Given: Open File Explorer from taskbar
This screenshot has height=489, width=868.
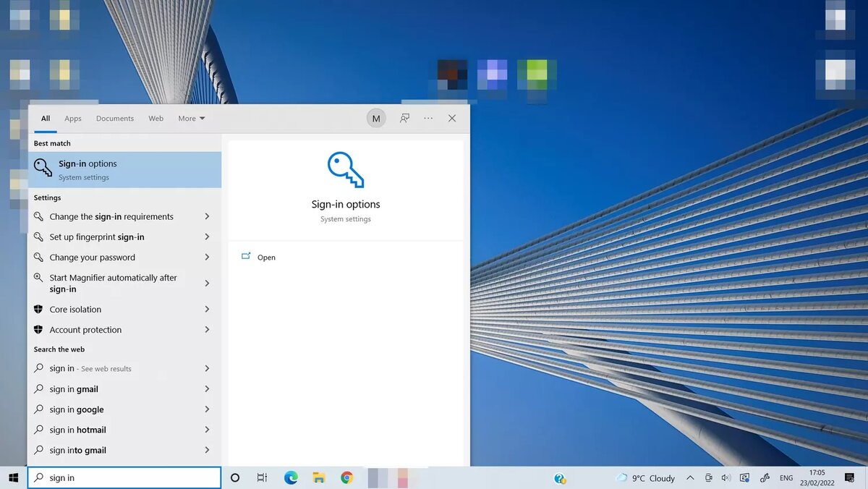Looking at the screenshot, I should click(x=318, y=477).
